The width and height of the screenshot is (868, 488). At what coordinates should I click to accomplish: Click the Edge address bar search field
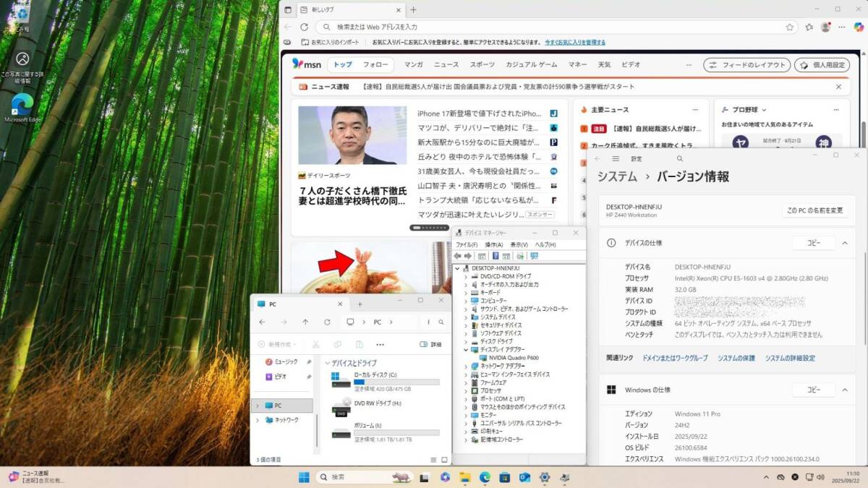pos(550,27)
